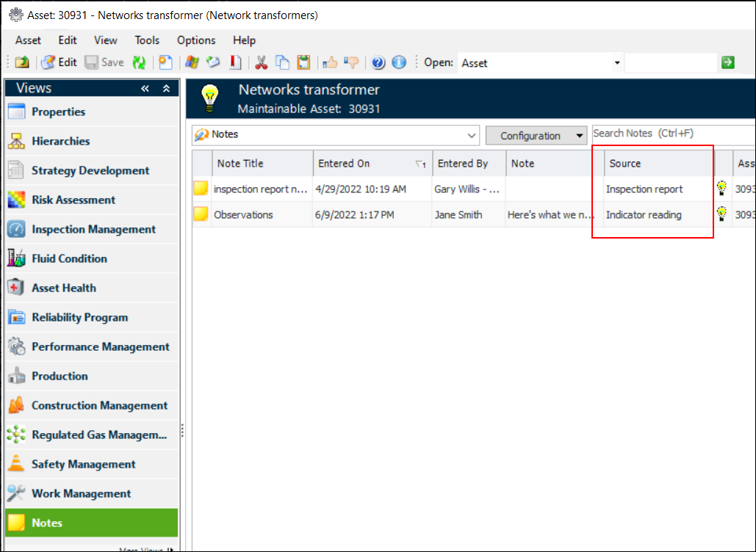Click the Edit toolbar button
The width and height of the screenshot is (756, 552).
(x=60, y=62)
